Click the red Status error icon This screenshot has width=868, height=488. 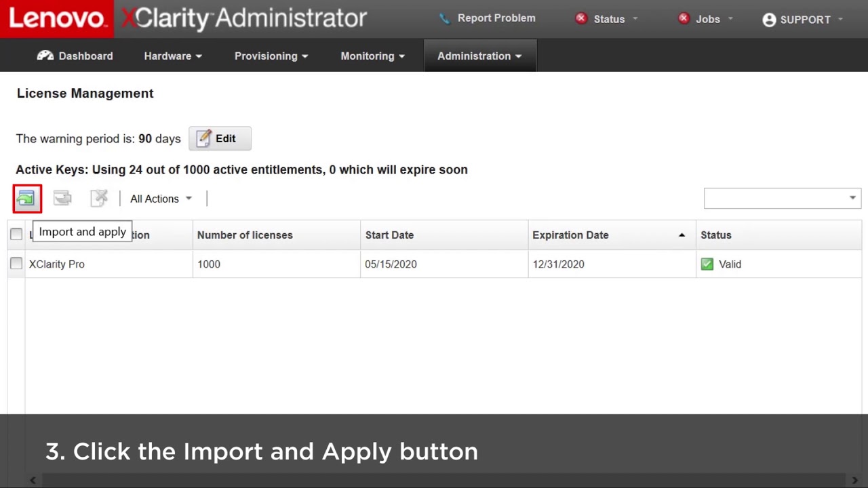tap(581, 18)
